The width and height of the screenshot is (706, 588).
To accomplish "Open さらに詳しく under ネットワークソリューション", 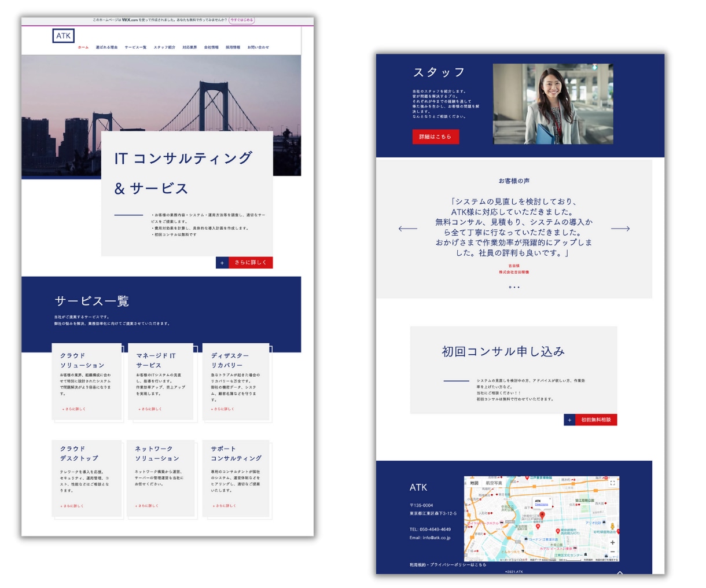I will (147, 506).
